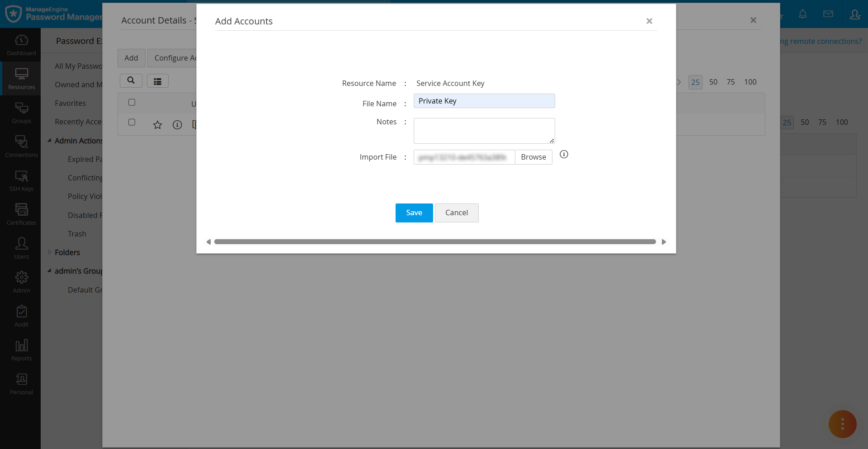Screen dimensions: 868x449
Task: Check the first account row checkbox
Action: (x=132, y=122)
